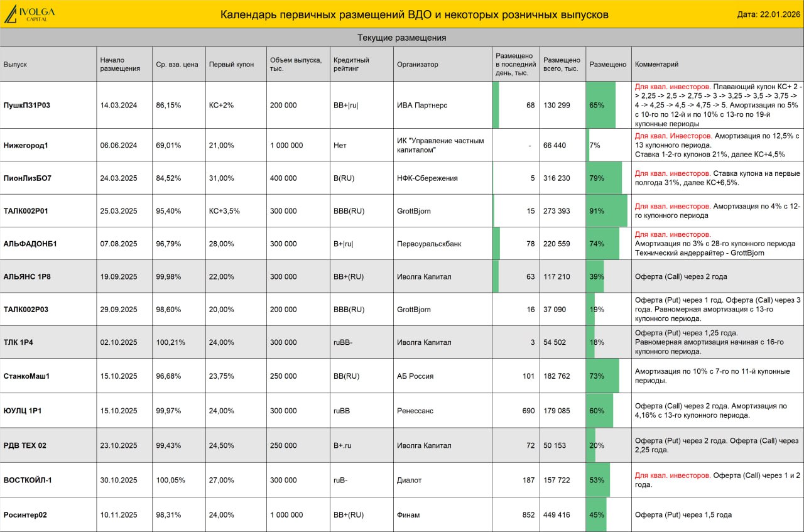Click the 45% progress bar for Росинтер02
The height and width of the screenshot is (532, 804).
click(597, 515)
